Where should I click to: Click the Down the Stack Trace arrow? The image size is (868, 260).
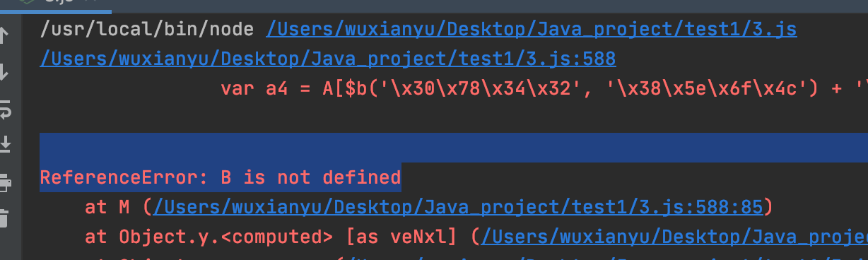coord(4,71)
